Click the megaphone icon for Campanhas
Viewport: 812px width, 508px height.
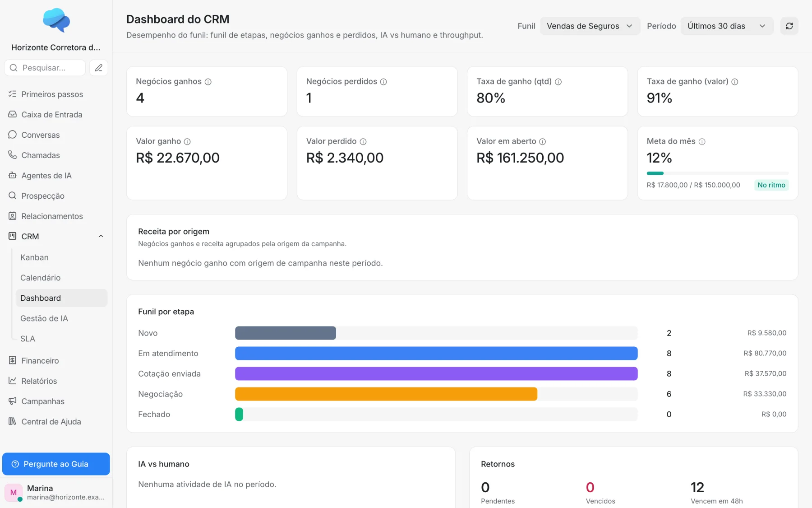(x=13, y=401)
